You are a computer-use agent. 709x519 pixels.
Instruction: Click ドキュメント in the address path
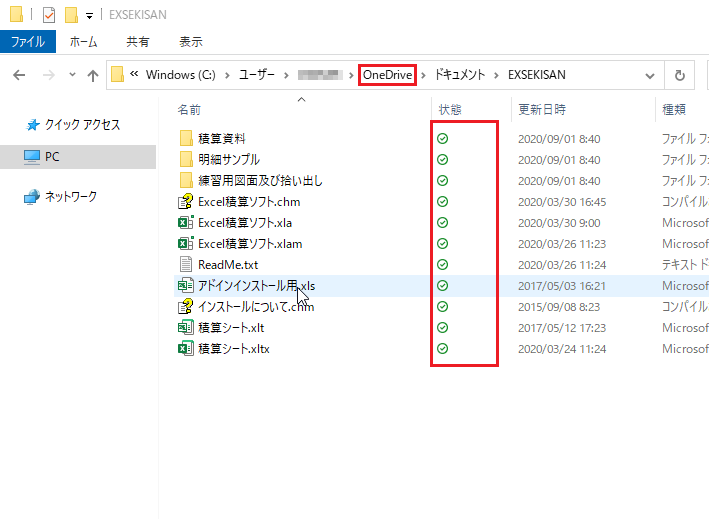[x=460, y=75]
